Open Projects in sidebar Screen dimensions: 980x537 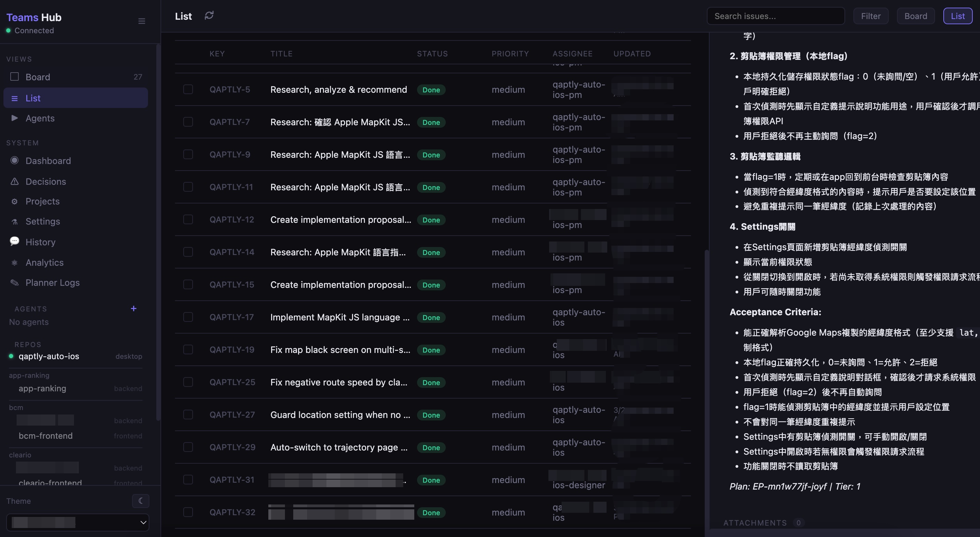coord(76,201)
